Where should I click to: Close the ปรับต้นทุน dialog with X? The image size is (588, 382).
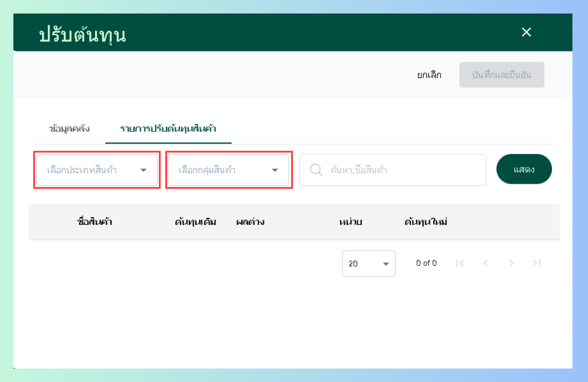[526, 32]
